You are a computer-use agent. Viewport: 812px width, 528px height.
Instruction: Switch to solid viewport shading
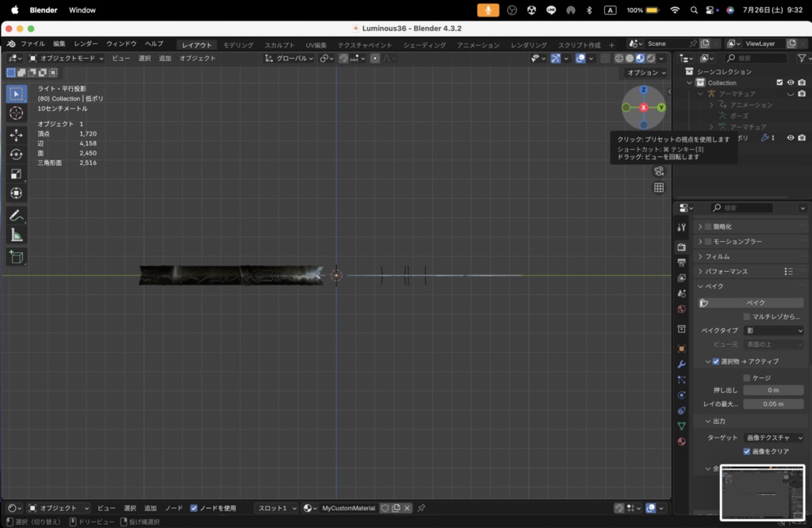(630, 59)
